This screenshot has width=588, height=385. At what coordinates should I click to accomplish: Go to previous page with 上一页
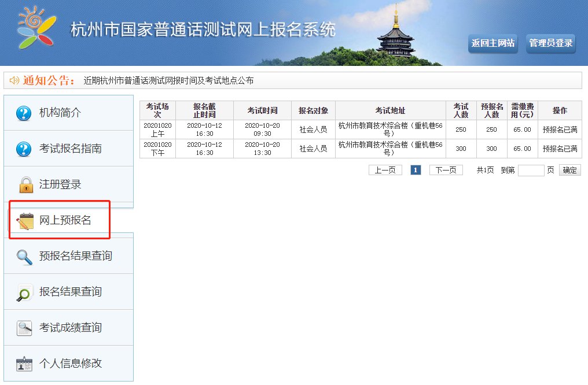click(x=385, y=170)
